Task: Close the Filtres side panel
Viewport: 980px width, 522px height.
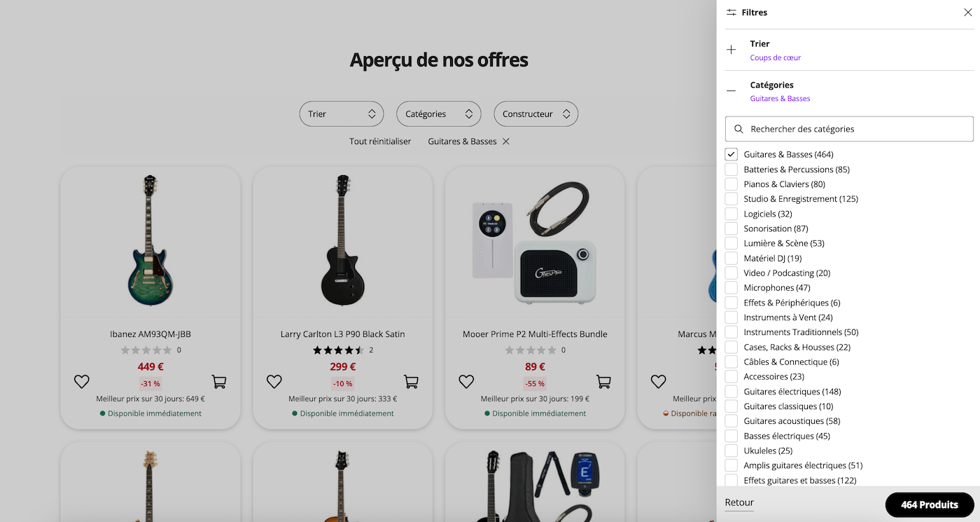Action: point(967,13)
